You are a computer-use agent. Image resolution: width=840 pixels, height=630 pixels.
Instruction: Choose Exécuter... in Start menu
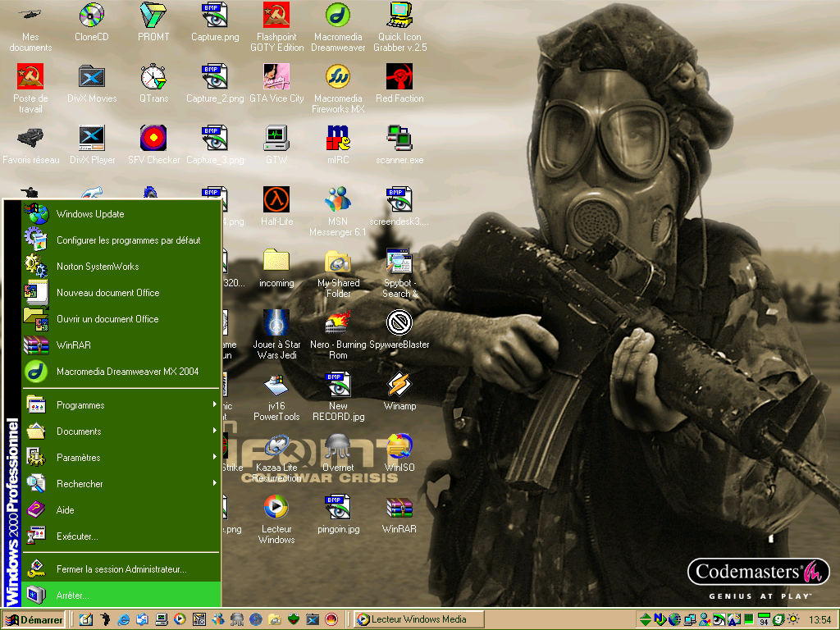(x=121, y=536)
